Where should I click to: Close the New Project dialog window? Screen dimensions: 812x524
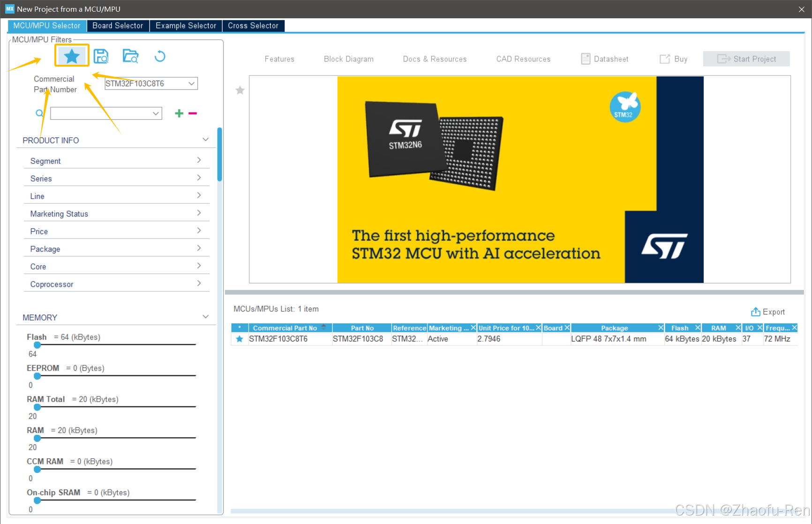[x=802, y=9]
